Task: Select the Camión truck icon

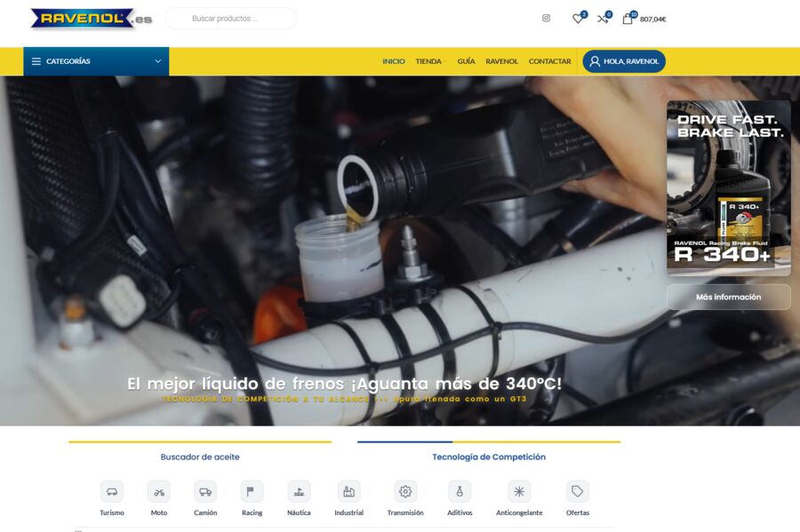Action: point(205,492)
